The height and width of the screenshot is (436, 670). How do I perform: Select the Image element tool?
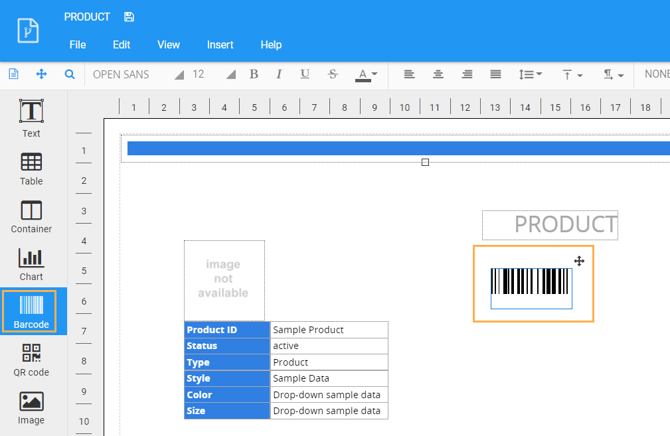click(x=31, y=406)
